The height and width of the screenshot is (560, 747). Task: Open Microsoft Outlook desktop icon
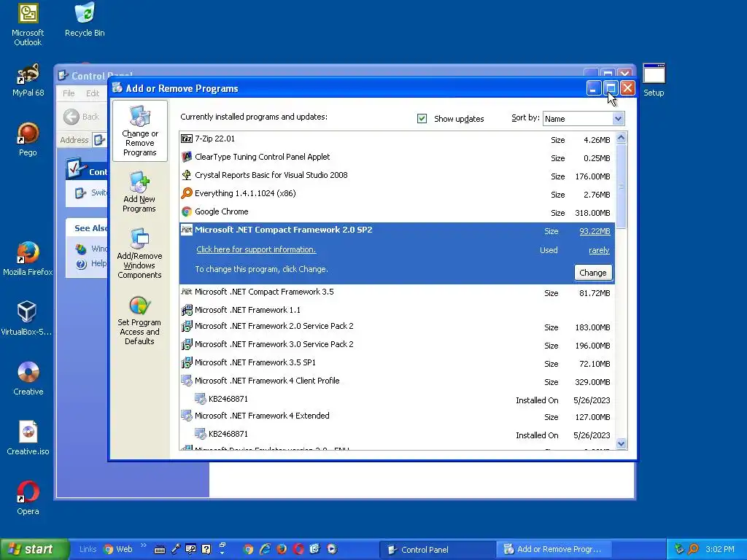click(28, 25)
